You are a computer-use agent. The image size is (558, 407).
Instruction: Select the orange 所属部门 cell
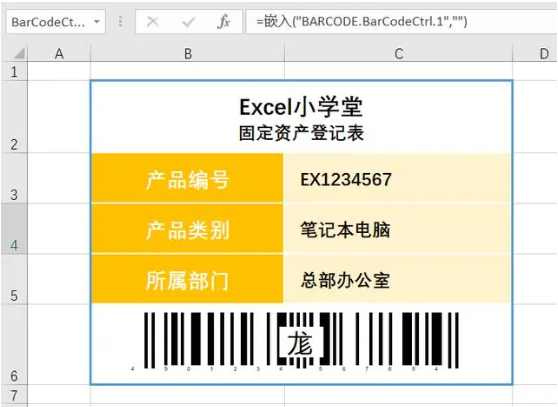187,279
